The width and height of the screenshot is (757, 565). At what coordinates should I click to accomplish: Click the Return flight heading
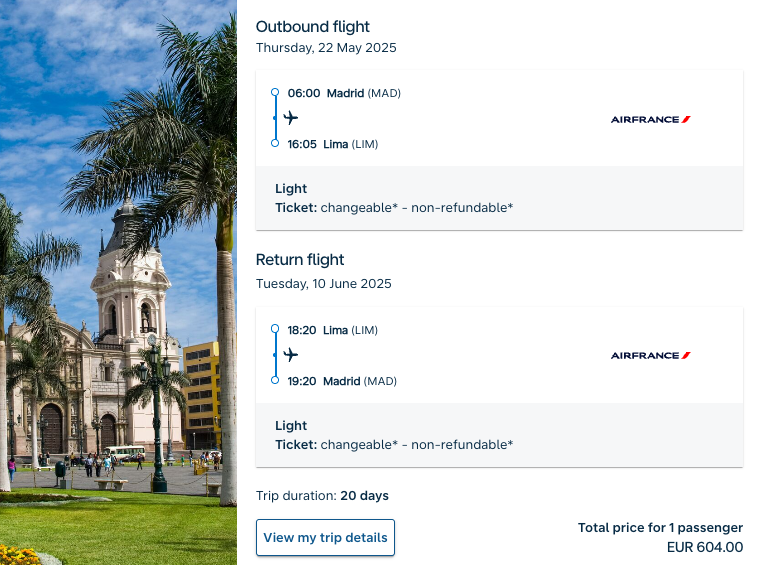pyautogui.click(x=300, y=260)
